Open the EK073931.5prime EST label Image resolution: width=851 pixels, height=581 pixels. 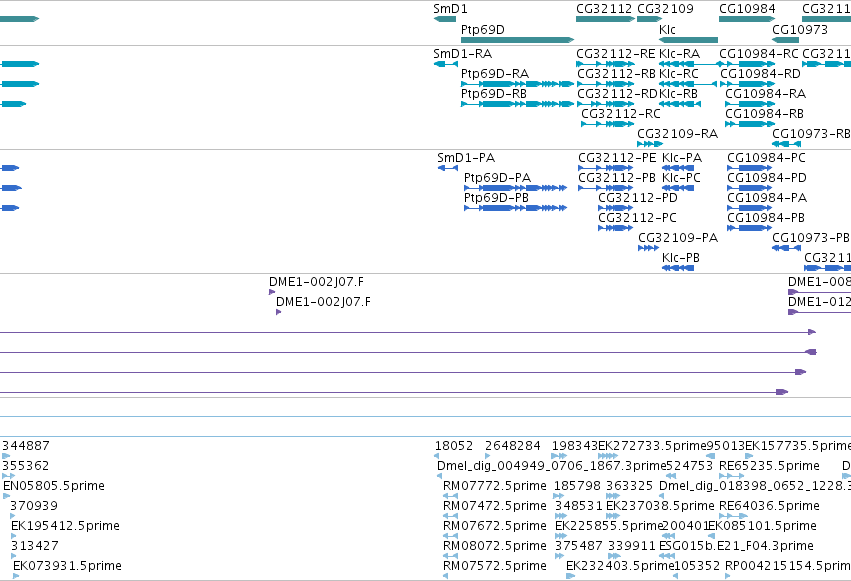pos(67,566)
